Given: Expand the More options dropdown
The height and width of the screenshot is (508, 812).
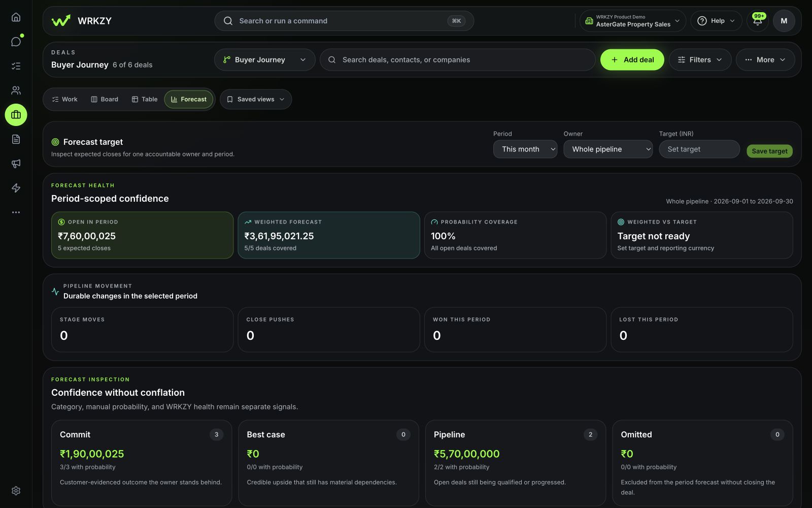Looking at the screenshot, I should [x=765, y=60].
